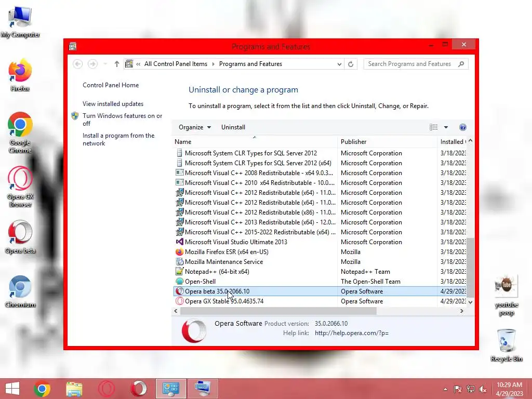The height and width of the screenshot is (399, 532).
Task: Open the on-screen keyboard taskbar item
Action: point(203,389)
